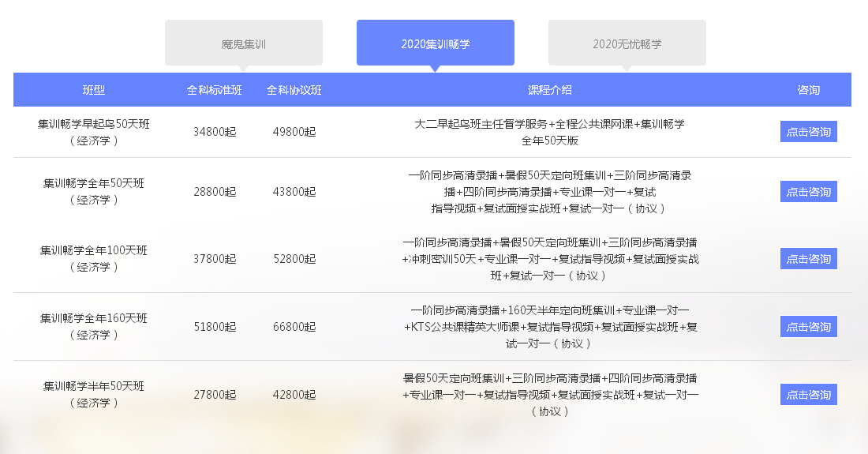Viewport: 868px width, 454px height.
Task: Click the 班型 column header
Action: pos(94,90)
